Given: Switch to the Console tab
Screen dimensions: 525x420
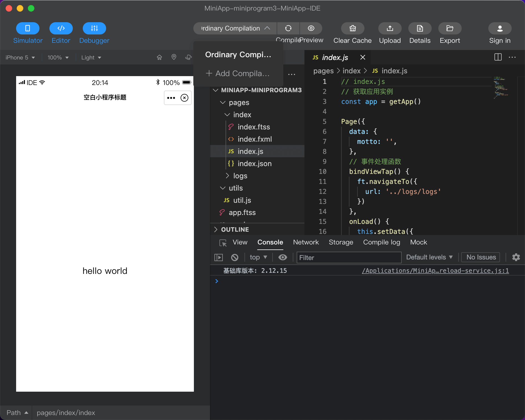Looking at the screenshot, I should 270,242.
